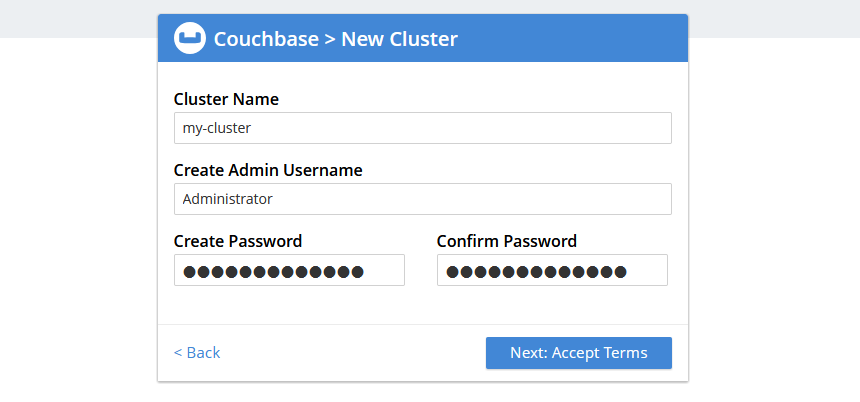Click into the Confirm Password field

[x=552, y=270]
